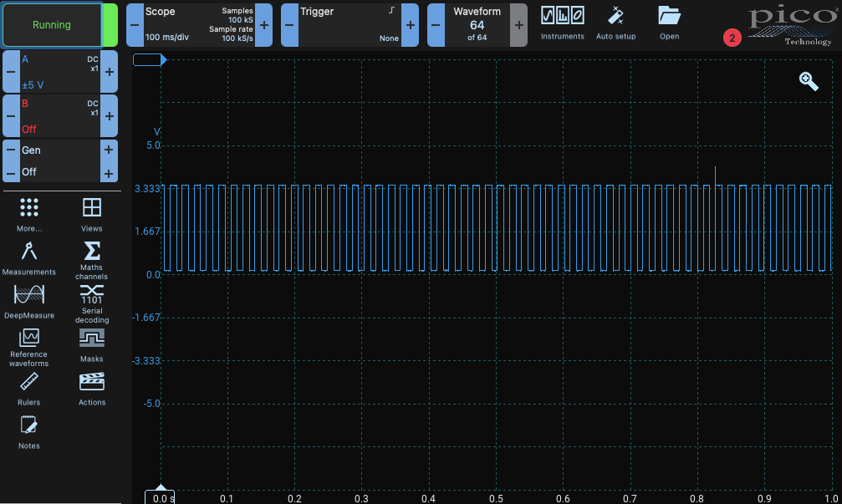This screenshot has width=842, height=504.
Task: Increase Trigger setting with plus button
Action: [x=411, y=25]
